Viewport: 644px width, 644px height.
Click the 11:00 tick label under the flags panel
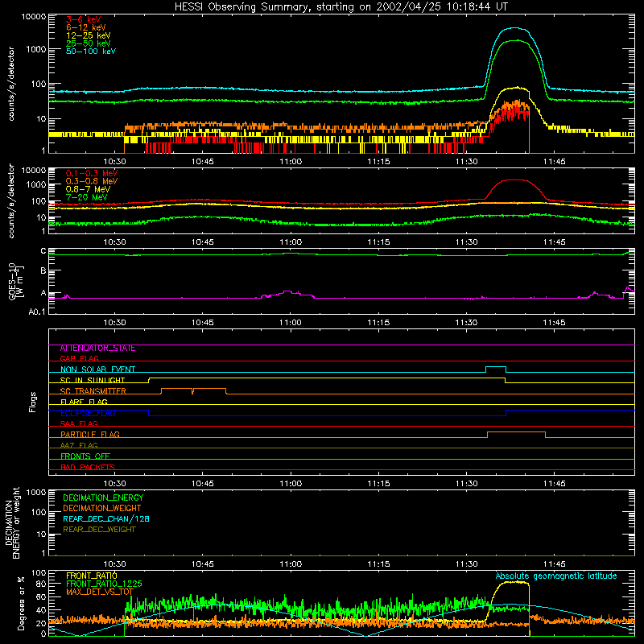291,484
